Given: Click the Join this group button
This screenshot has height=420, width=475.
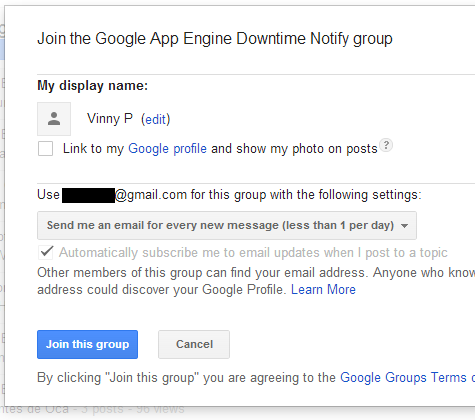Looking at the screenshot, I should click(87, 344).
